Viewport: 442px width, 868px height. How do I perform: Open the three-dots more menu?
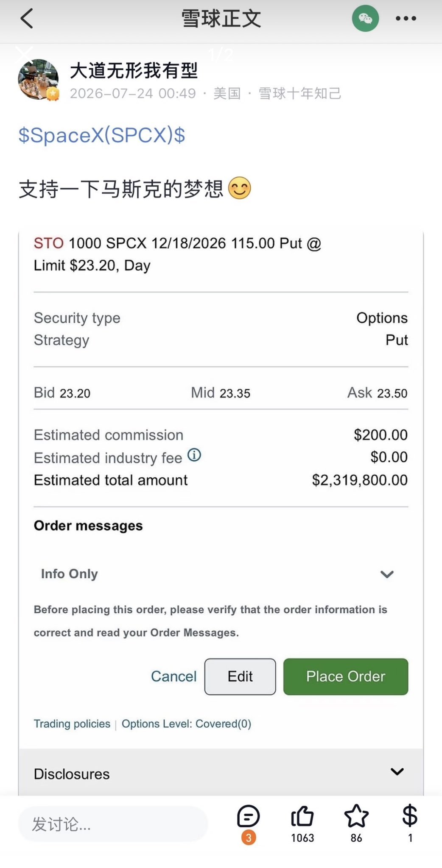pos(406,18)
